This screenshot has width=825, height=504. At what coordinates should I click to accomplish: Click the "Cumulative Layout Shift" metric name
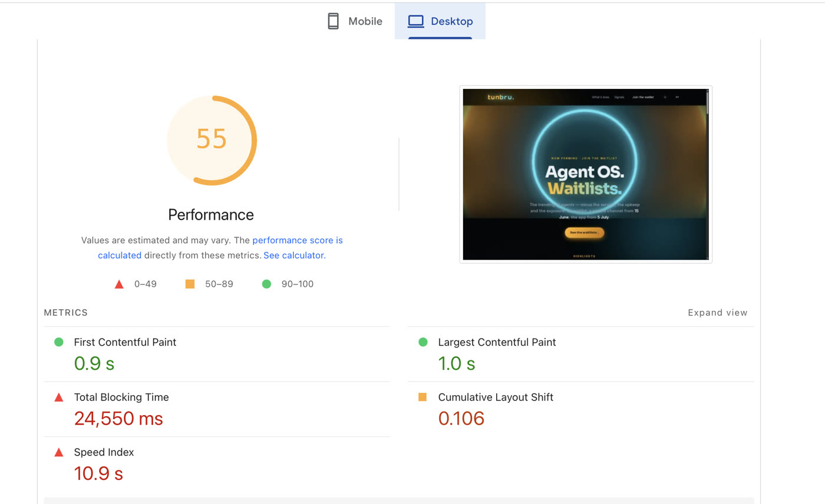pyautogui.click(x=496, y=397)
